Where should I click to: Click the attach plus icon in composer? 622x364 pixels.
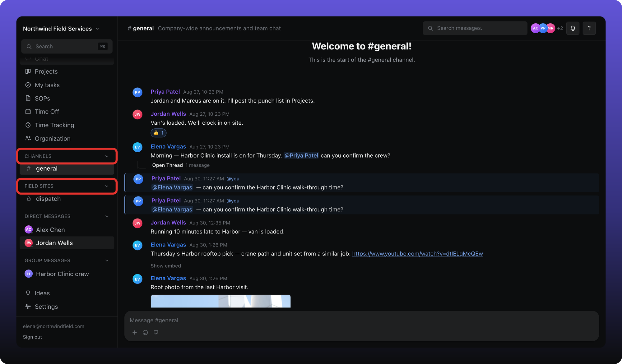[135, 333]
